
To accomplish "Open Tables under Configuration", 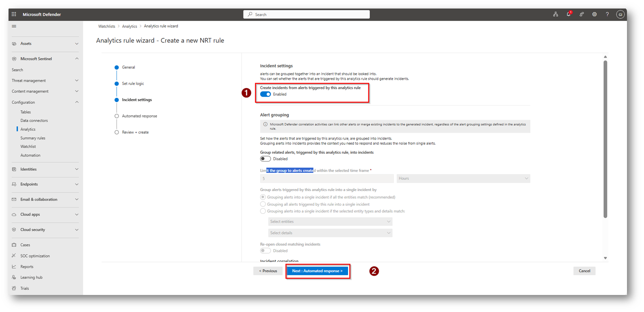I will point(26,112).
